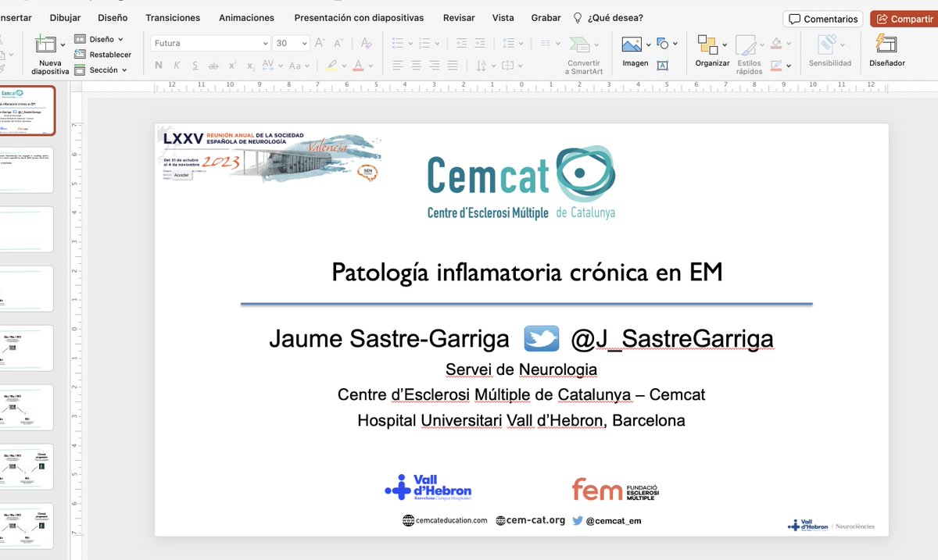Click the text direction icon
This screenshot has width=938, height=560.
click(x=482, y=66)
